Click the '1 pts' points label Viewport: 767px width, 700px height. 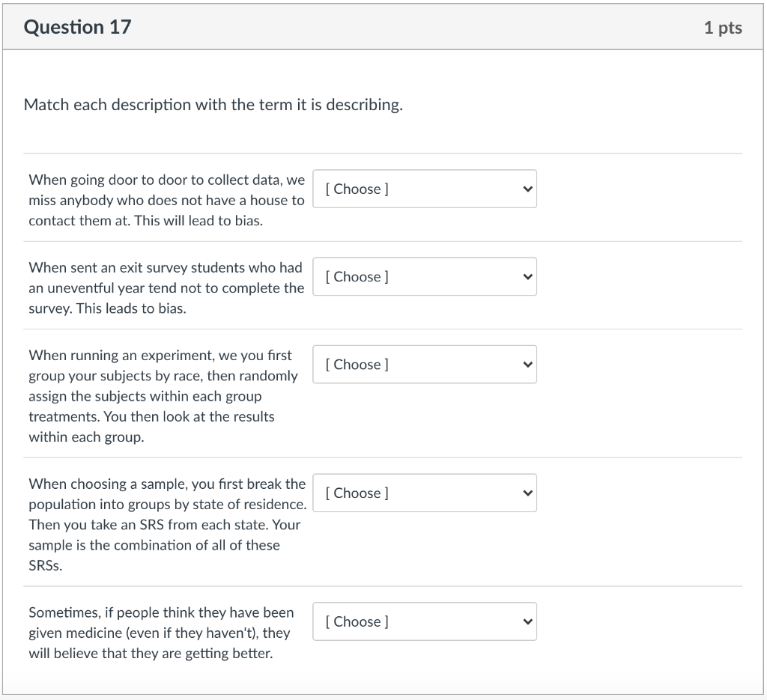[722, 28]
